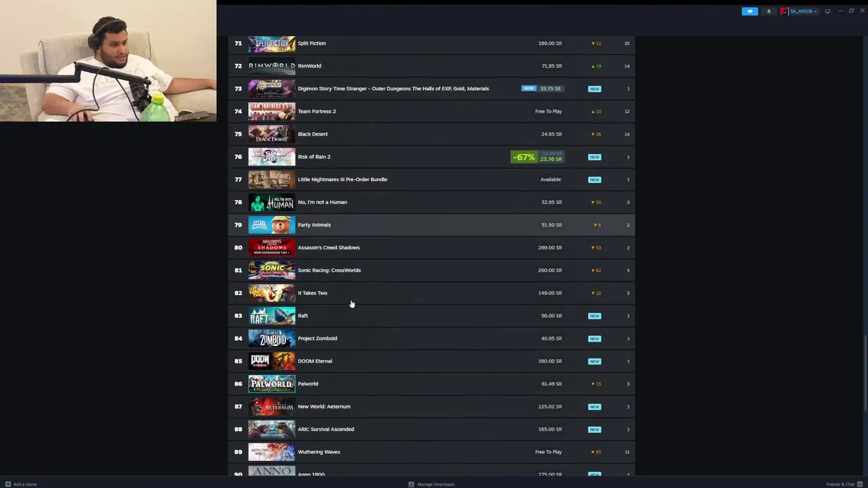Click the blue megaphone announcements icon
This screenshot has width=868, height=488.
[749, 12]
